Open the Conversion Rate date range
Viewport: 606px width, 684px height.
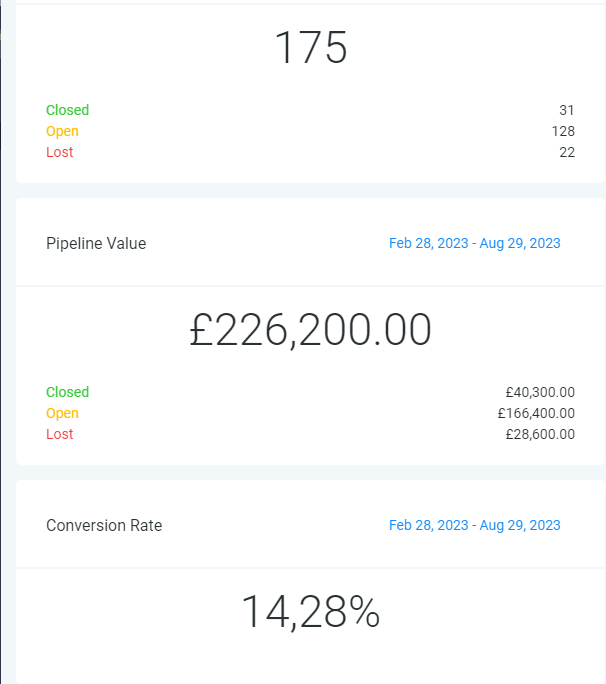474,525
